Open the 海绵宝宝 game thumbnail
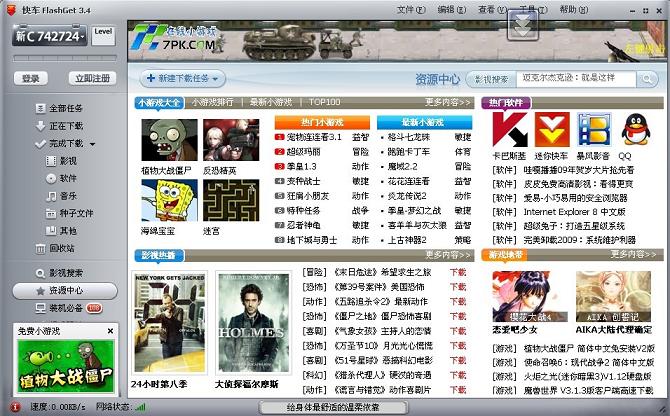 [x=169, y=200]
